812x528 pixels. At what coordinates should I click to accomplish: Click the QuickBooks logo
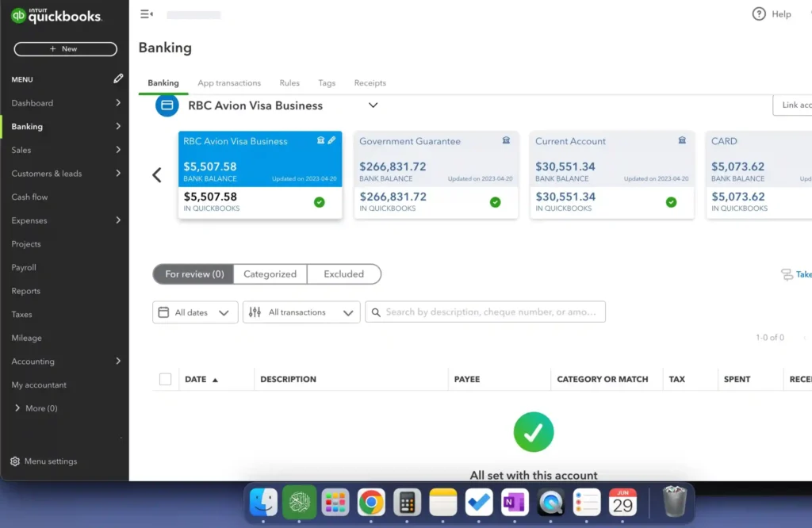[x=56, y=16]
